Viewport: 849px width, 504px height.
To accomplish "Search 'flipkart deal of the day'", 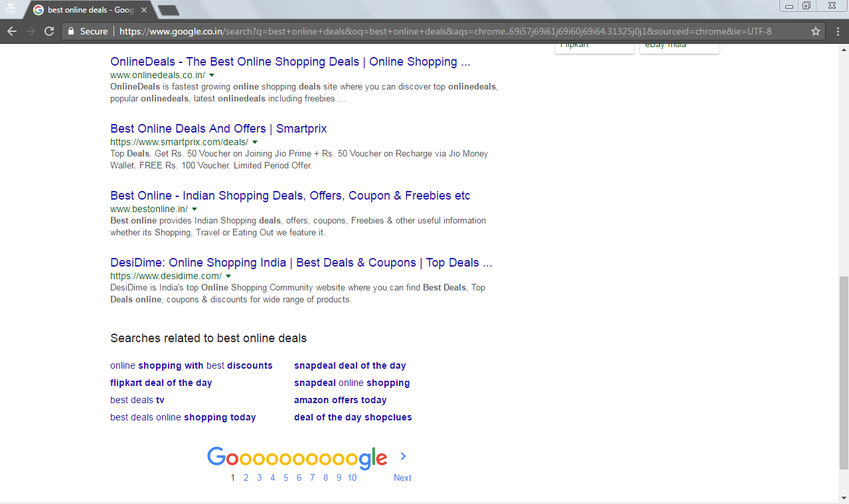I will click(161, 383).
